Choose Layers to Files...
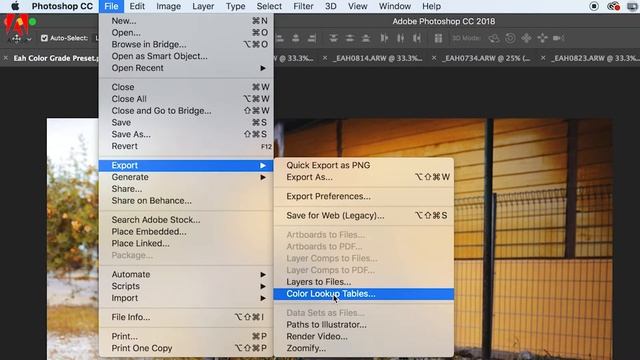Screen dimensions: 640x360 [x=364, y=282]
